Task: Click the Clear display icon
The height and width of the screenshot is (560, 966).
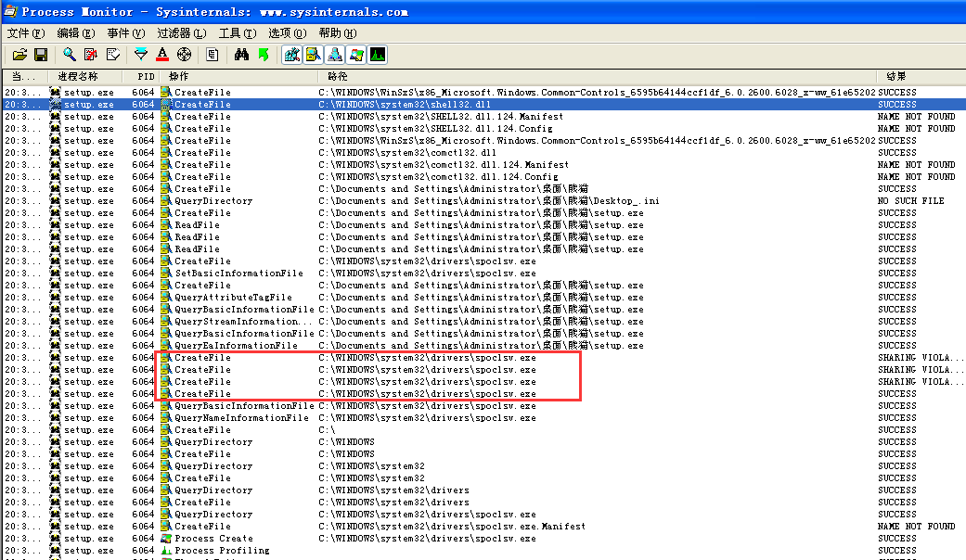Action: [113, 55]
